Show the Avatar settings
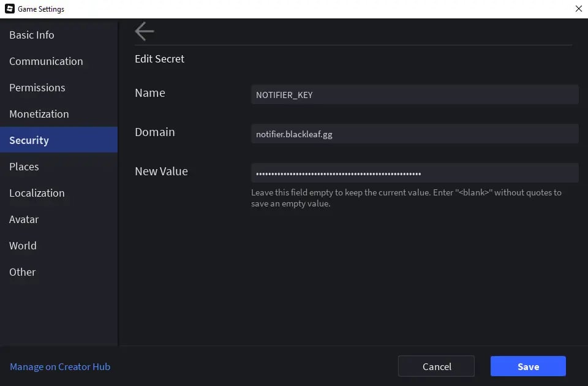The height and width of the screenshot is (386, 588). pos(24,219)
